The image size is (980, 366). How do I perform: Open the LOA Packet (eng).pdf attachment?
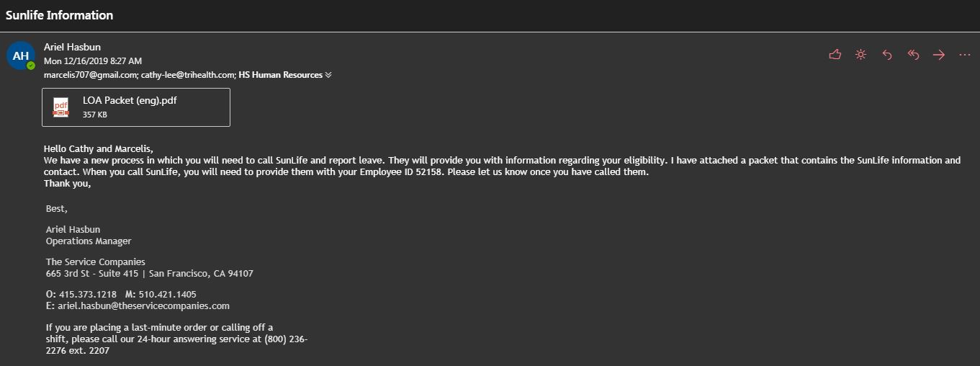click(130, 101)
